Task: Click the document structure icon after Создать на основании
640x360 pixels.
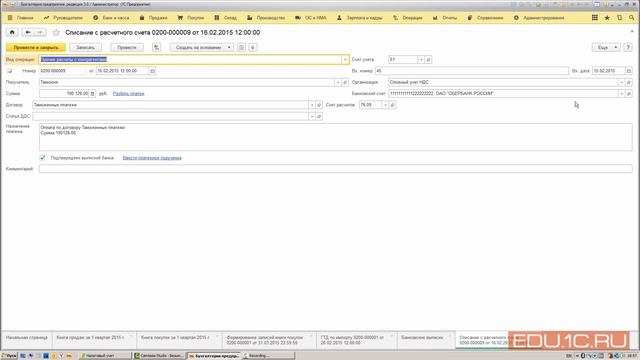Action: click(241, 47)
